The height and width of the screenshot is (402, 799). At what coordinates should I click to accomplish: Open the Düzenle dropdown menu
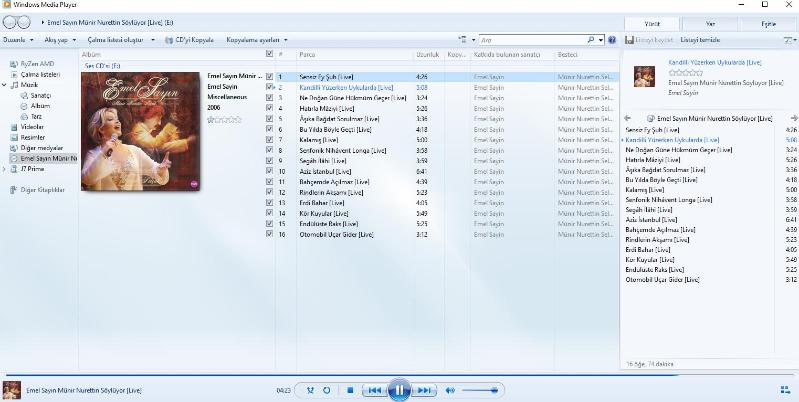point(18,40)
